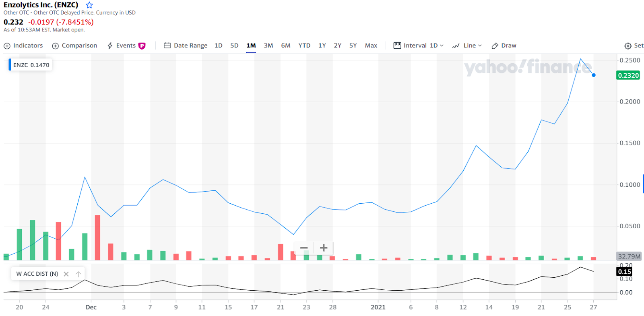Viewport: 644px width, 316px height.
Task: Click the Events lightning bolt icon
Action: click(110, 46)
